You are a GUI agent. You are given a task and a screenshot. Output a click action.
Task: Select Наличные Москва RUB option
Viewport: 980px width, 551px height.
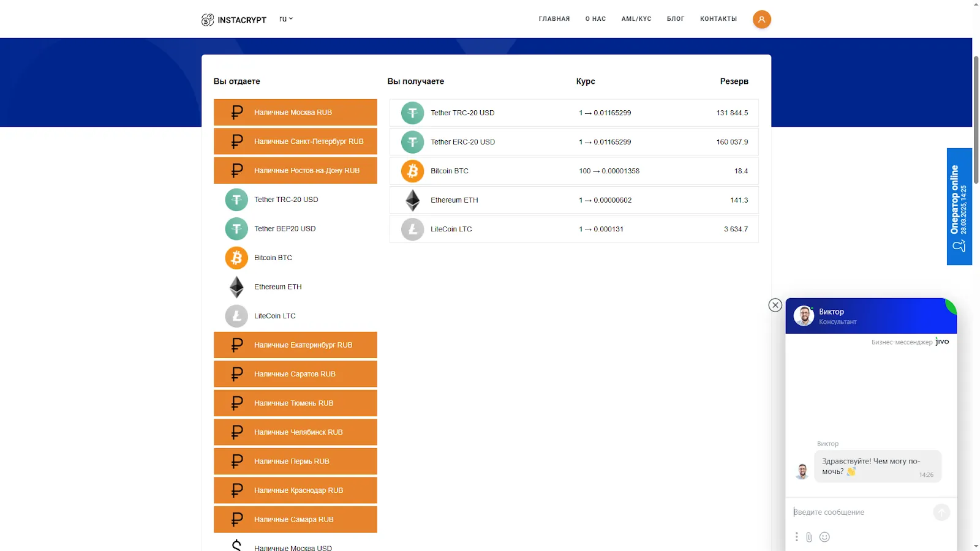click(x=295, y=113)
